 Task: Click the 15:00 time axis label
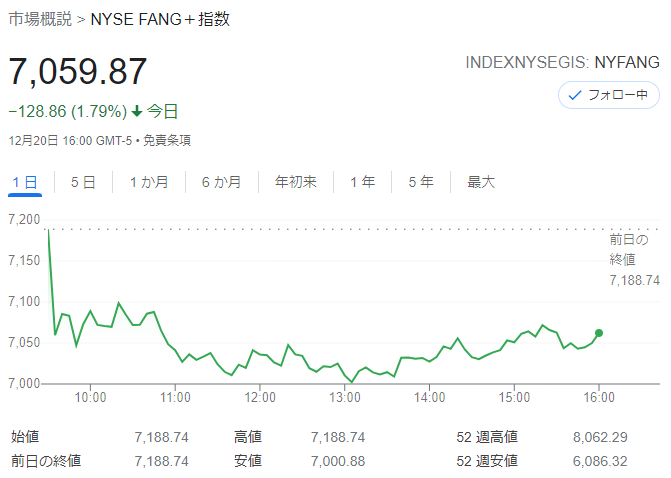(x=514, y=398)
